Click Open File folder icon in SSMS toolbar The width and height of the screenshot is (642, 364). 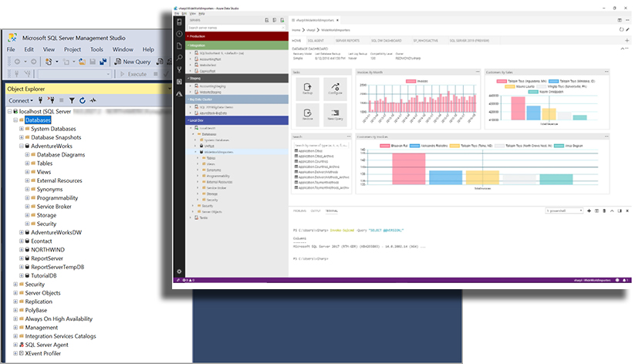point(83,62)
